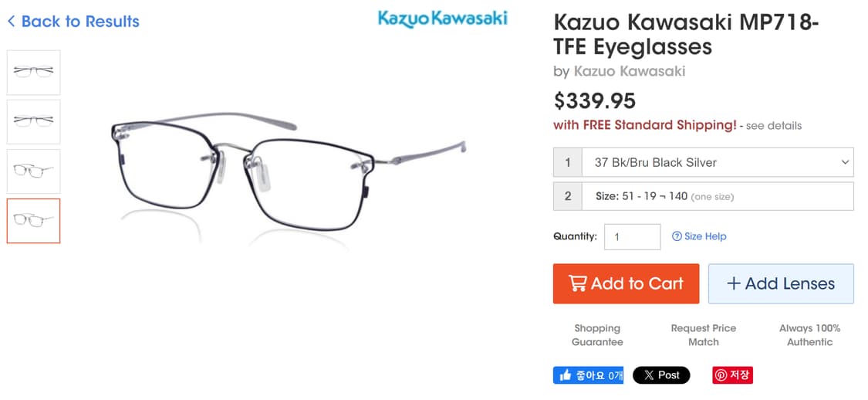The width and height of the screenshot is (868, 400).
Task: View the first eyeglasses thumbnail
Action: (x=33, y=73)
